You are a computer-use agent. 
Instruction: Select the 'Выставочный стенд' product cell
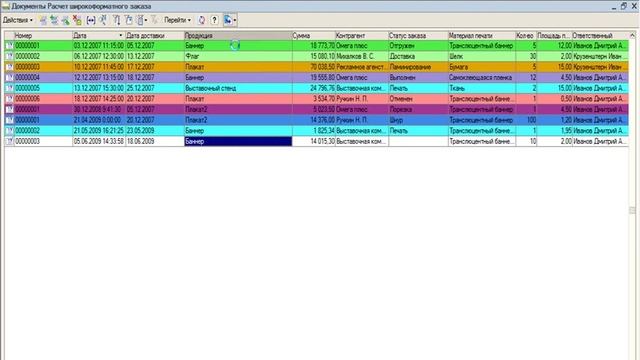(238, 88)
